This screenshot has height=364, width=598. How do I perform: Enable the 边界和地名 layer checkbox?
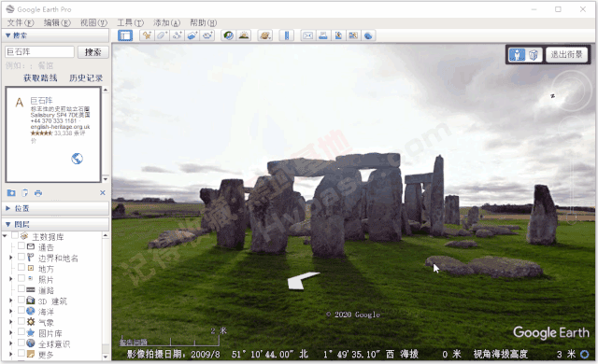(21, 257)
